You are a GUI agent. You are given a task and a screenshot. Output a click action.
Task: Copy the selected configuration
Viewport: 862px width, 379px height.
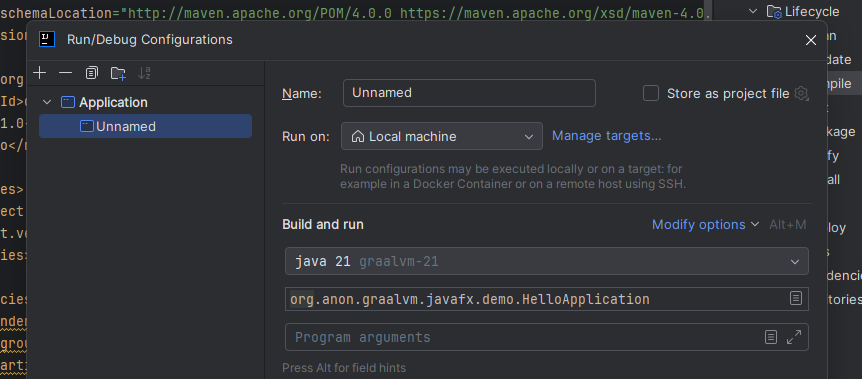click(x=92, y=73)
